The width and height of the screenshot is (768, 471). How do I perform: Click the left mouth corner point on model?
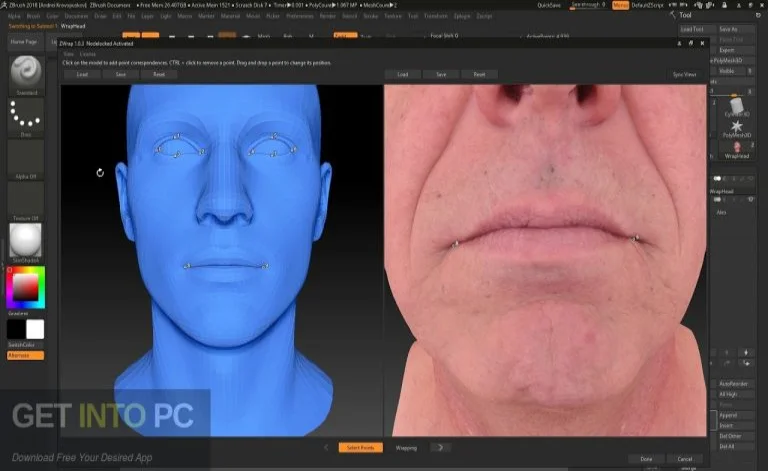[187, 266]
